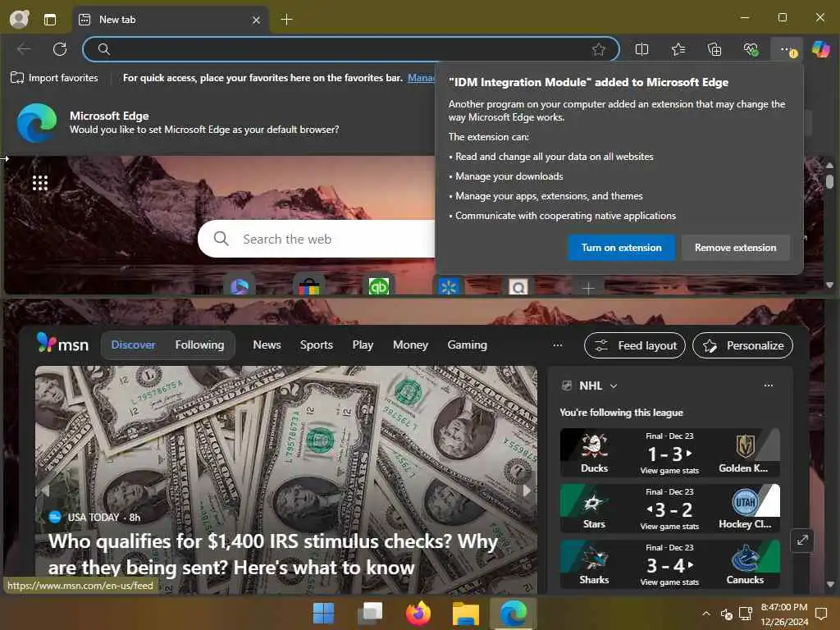Click the Sharks team logo
The image size is (840, 630).
click(x=594, y=558)
